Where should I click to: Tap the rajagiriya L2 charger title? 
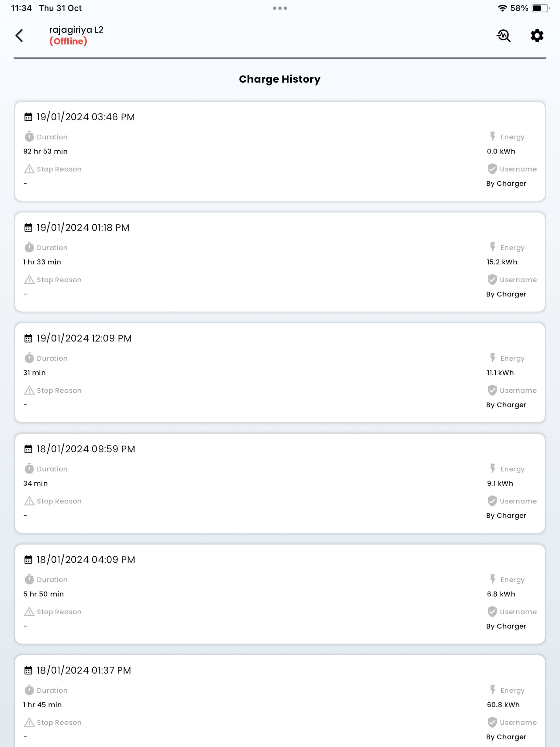click(76, 30)
